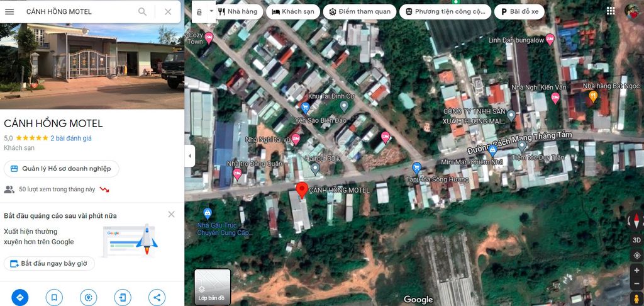644x306 pixels.
Task: Click the CÁNH HỒNG MOTEL search field
Action: (78, 11)
